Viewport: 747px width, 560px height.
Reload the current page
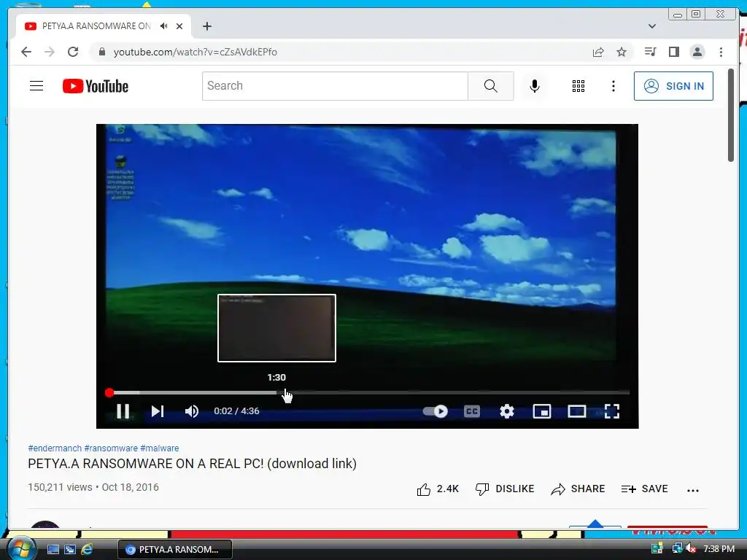point(73,52)
